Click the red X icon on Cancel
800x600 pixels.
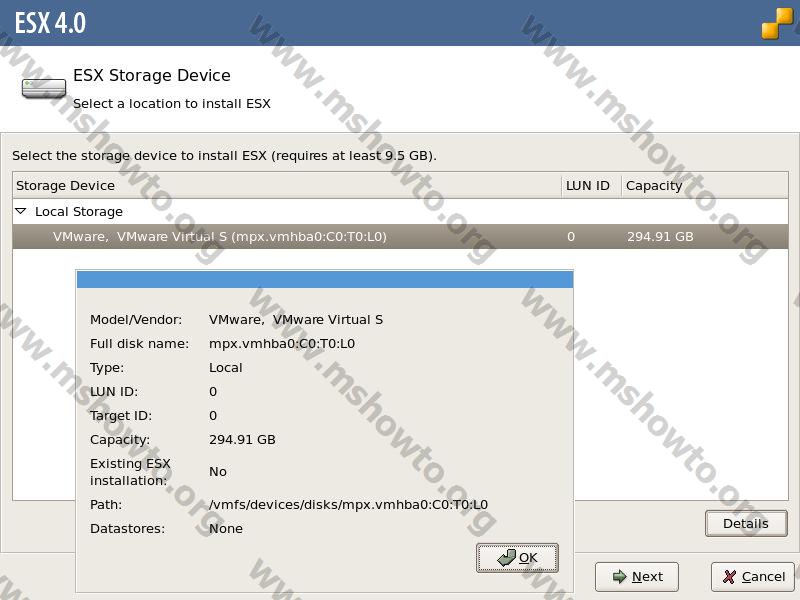click(730, 577)
